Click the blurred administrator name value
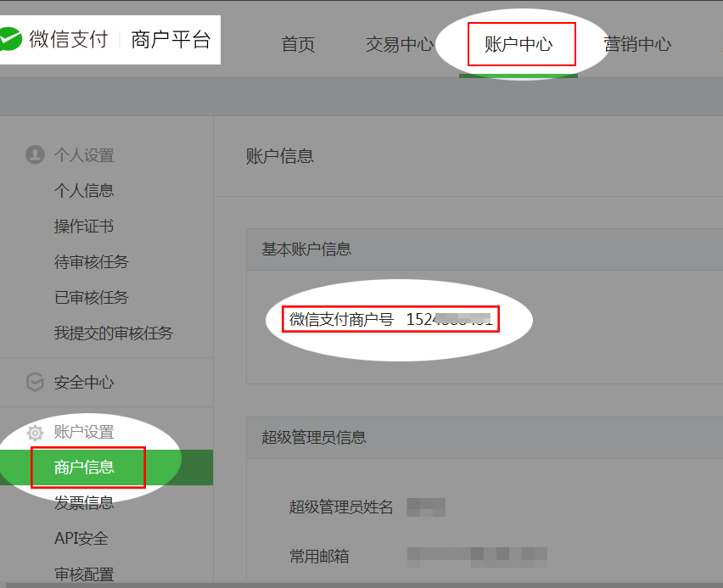This screenshot has width=723, height=588. point(426,507)
